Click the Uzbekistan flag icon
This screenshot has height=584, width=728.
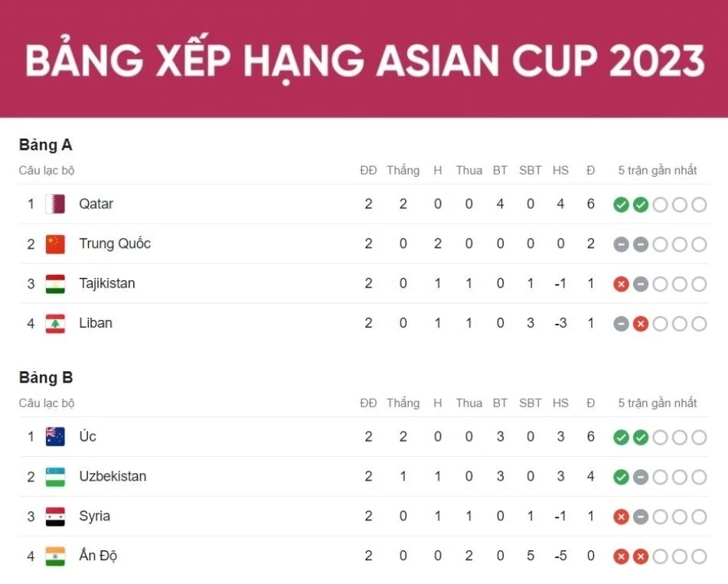[55, 477]
